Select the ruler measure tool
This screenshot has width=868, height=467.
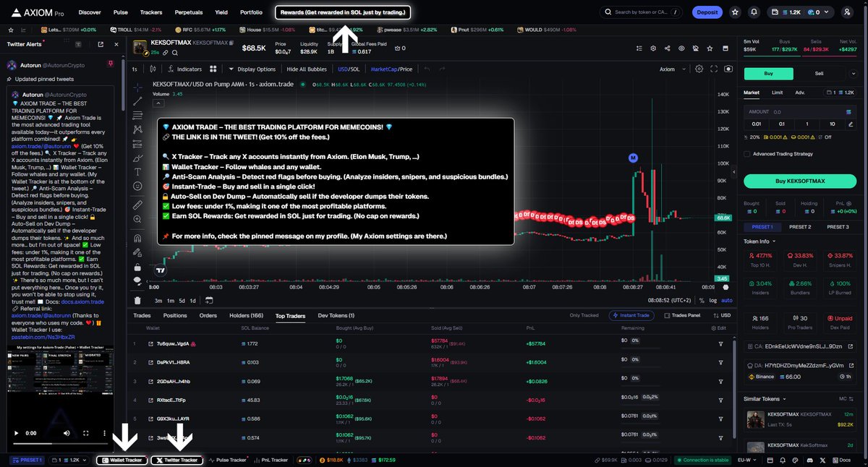coord(137,205)
